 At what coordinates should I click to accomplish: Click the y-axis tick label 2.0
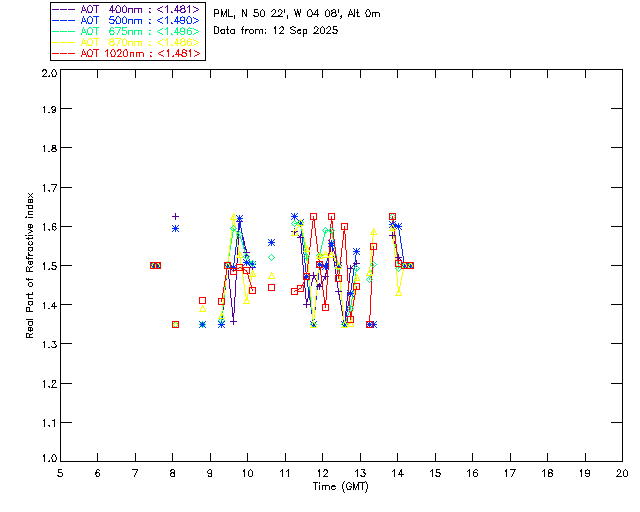(x=49, y=73)
